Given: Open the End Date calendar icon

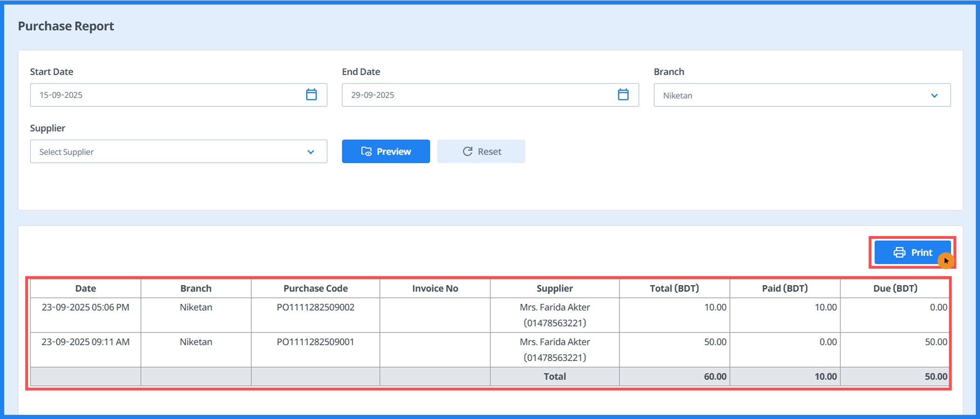Looking at the screenshot, I should coord(623,95).
